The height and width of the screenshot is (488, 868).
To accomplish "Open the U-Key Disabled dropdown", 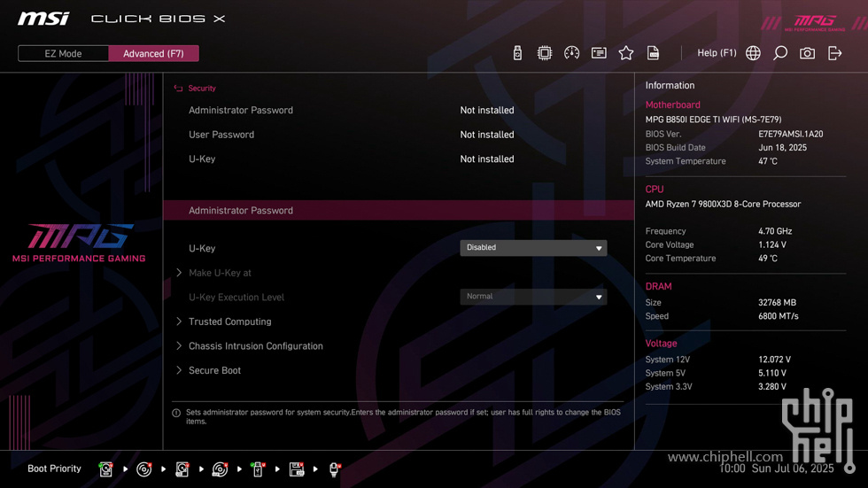I will pos(533,248).
